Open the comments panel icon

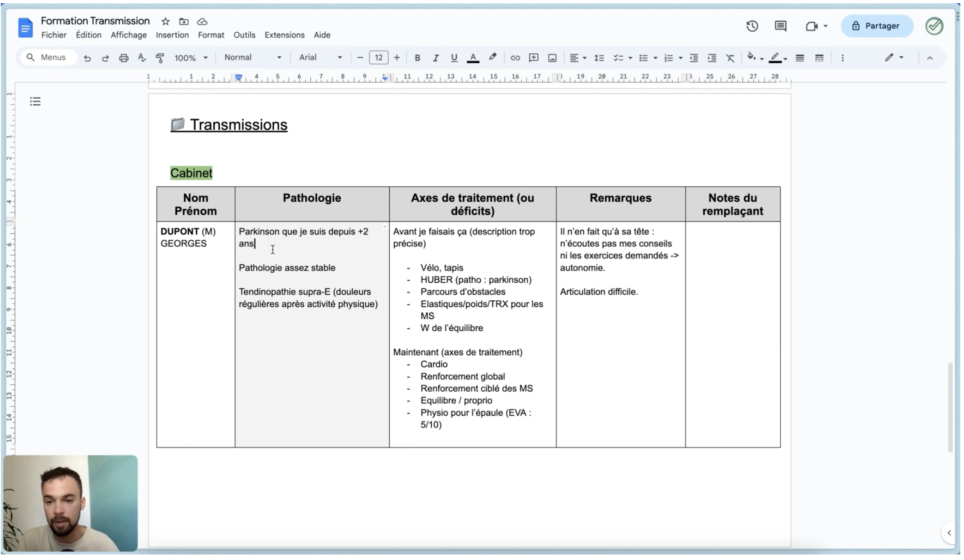click(x=780, y=26)
